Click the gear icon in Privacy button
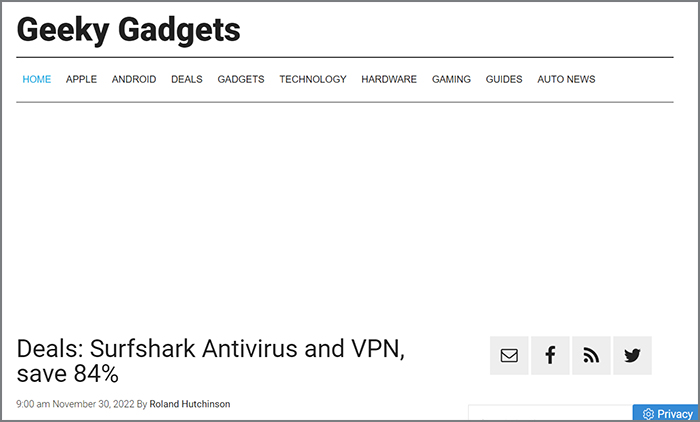This screenshot has width=700, height=422. tap(648, 414)
